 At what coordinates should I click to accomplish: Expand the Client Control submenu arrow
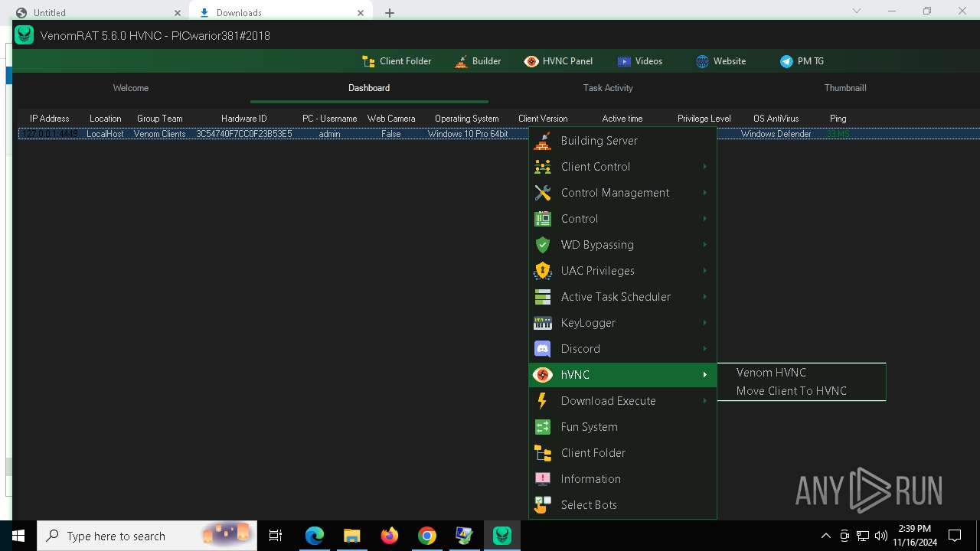(x=704, y=167)
